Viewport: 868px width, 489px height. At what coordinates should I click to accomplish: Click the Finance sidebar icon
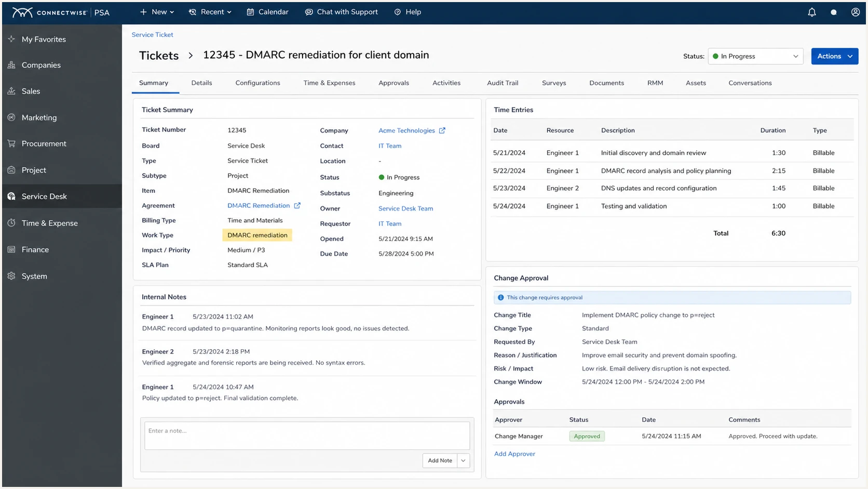point(11,249)
